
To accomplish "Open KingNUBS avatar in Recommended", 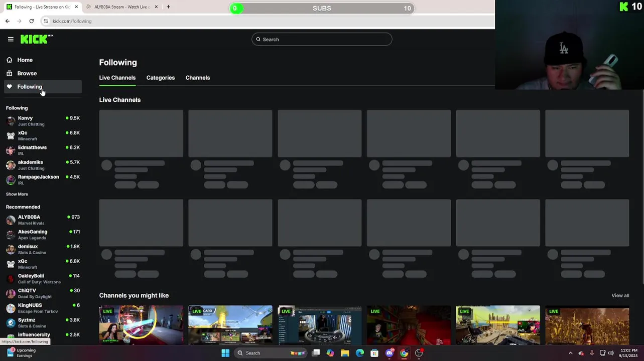I will coord(11,308).
